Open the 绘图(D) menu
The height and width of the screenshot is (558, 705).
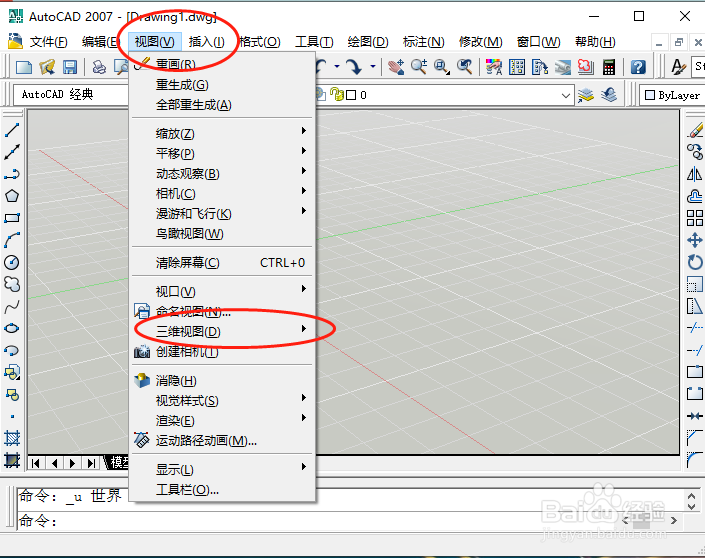pyautogui.click(x=368, y=42)
